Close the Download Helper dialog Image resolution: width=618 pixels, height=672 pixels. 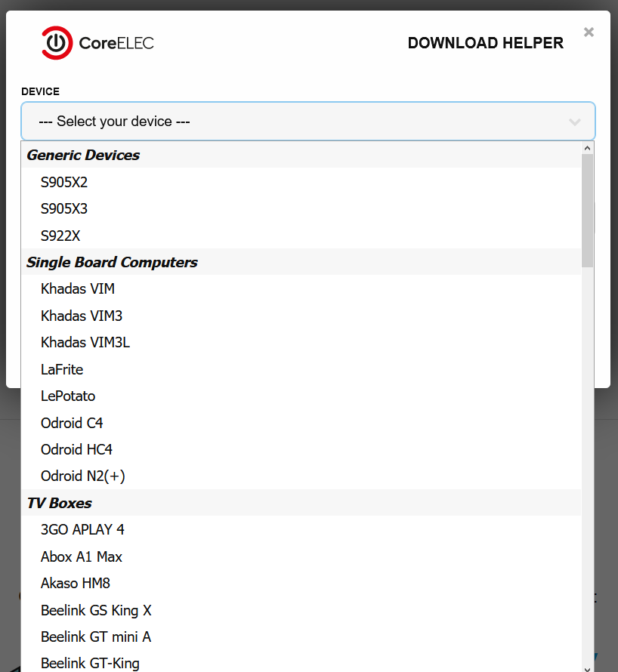589,32
